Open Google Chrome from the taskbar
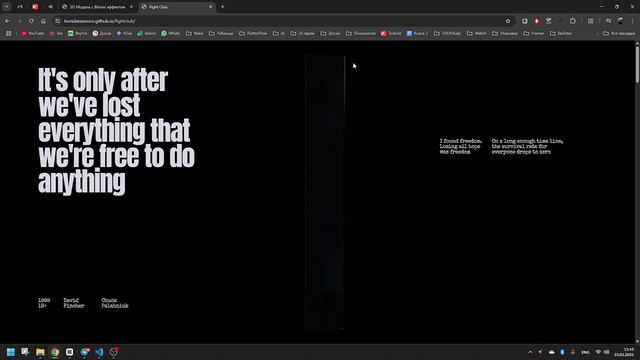This screenshot has width=640, height=360. [x=55, y=352]
